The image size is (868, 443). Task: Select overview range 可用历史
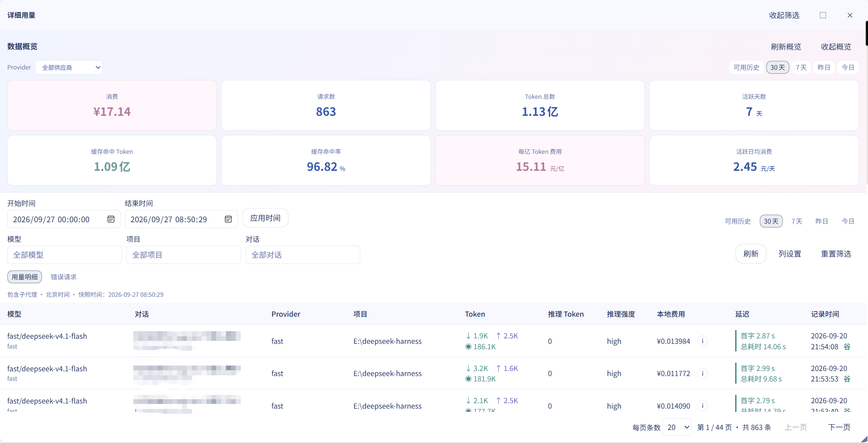coord(746,67)
